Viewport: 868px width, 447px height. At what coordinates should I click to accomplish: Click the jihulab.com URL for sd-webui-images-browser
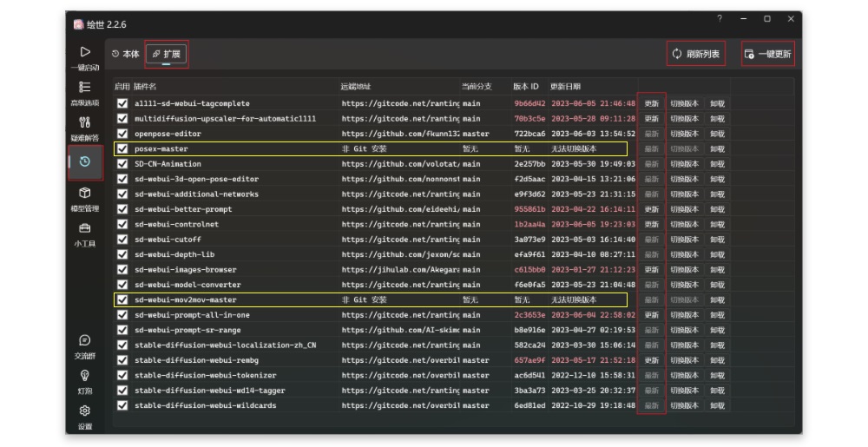tap(400, 269)
